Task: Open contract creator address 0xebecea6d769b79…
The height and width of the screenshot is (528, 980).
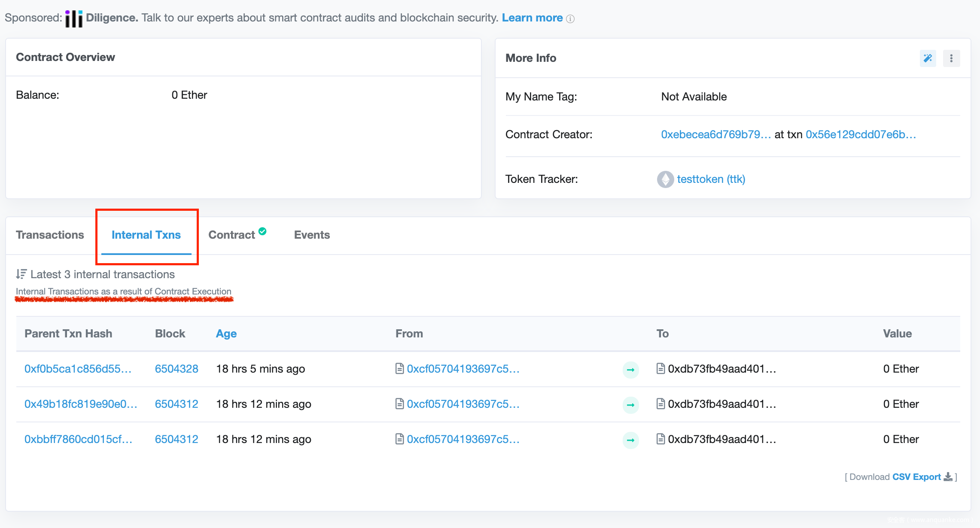Action: (x=715, y=134)
